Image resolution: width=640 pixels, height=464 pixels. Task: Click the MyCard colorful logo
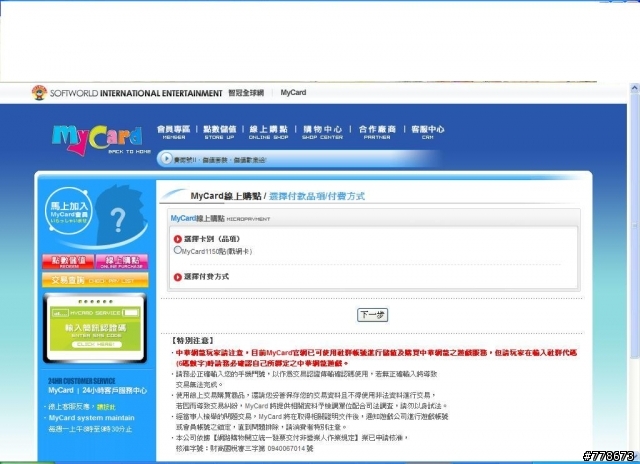[97, 140]
